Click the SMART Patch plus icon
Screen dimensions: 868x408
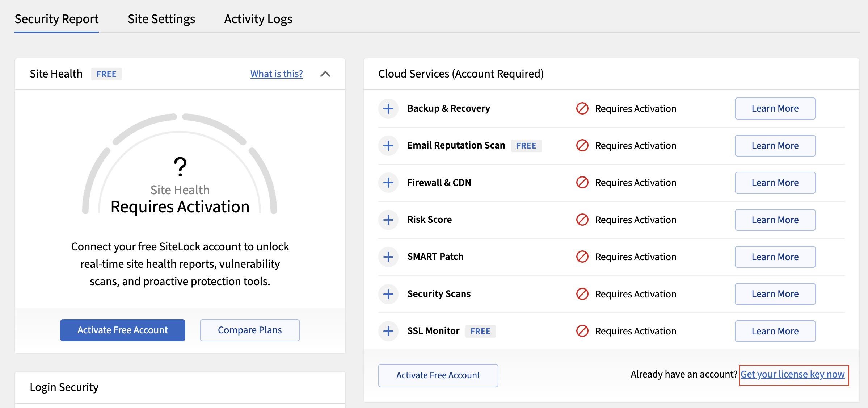pyautogui.click(x=388, y=257)
